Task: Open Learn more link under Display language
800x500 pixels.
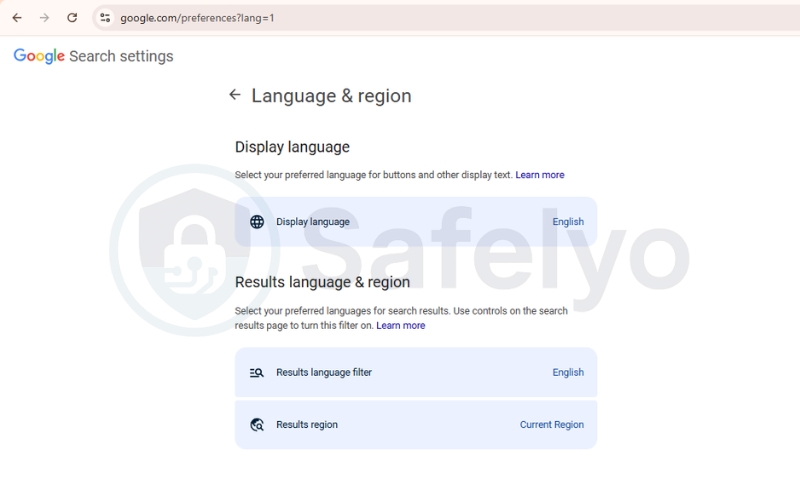Action: (x=540, y=175)
